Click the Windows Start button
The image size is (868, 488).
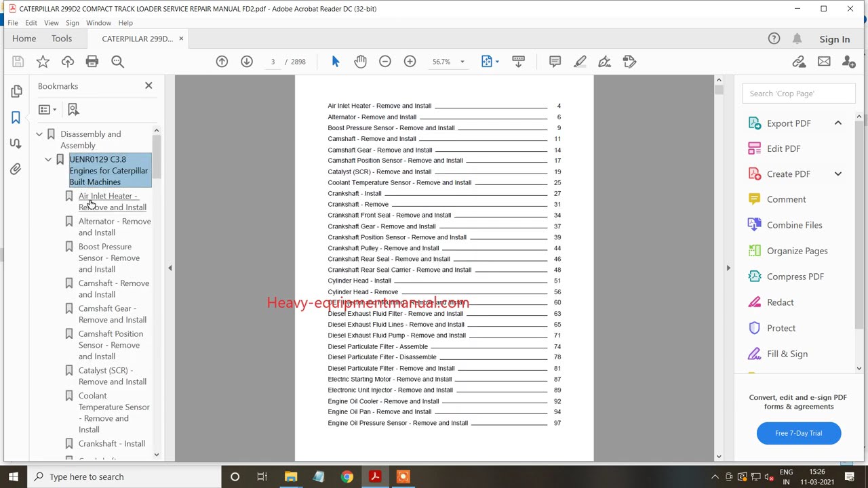pos(14,476)
